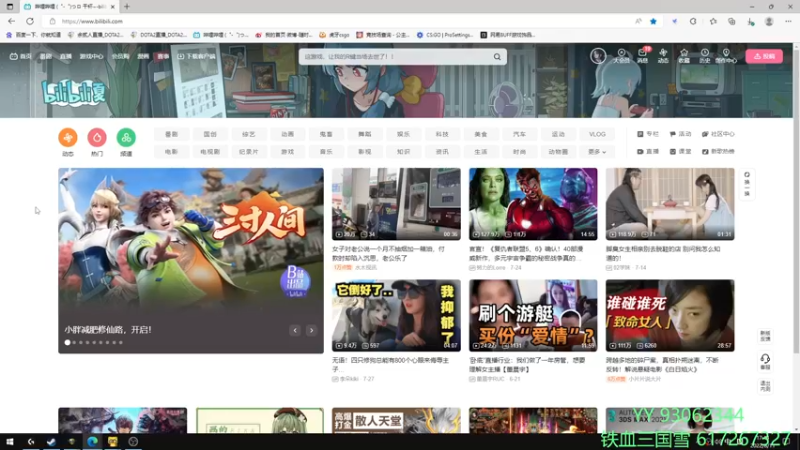The height and width of the screenshot is (450, 800).
Task: Open the husky dog video thumbnail
Action: 396,315
